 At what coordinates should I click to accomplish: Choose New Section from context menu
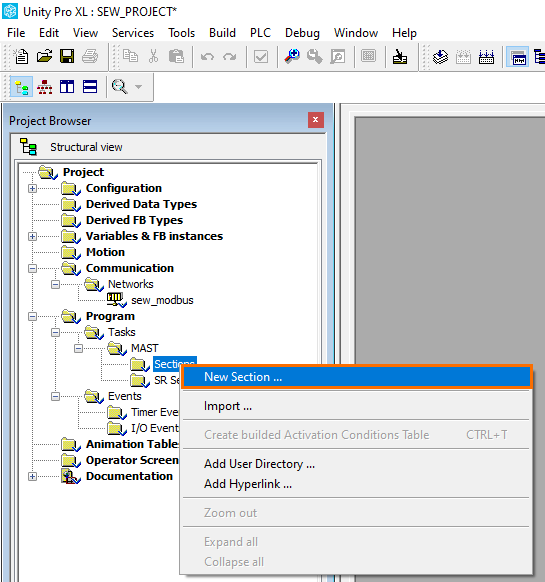357,377
